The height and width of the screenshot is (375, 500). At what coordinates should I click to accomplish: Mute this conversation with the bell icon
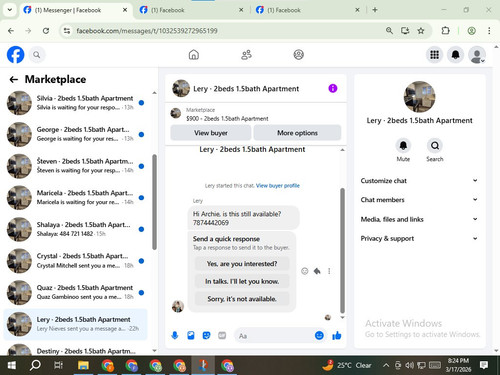click(403, 146)
